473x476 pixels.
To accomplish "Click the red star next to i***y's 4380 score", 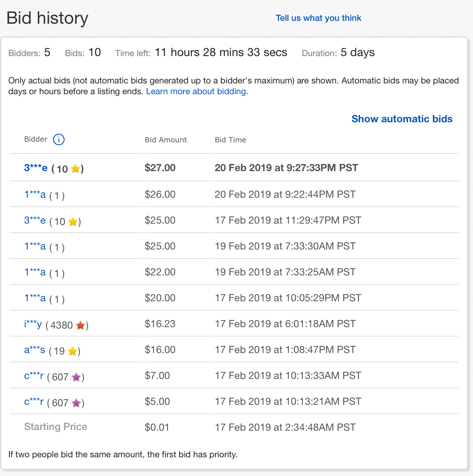I will [x=81, y=325].
